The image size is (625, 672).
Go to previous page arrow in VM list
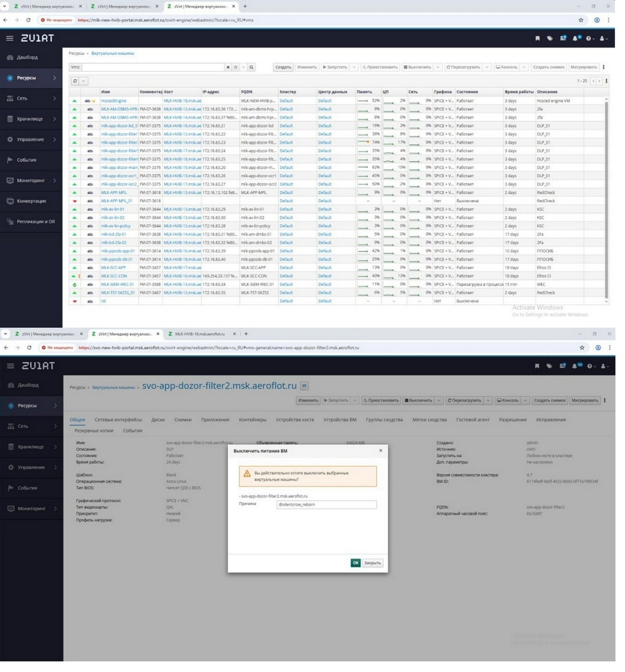click(x=593, y=81)
